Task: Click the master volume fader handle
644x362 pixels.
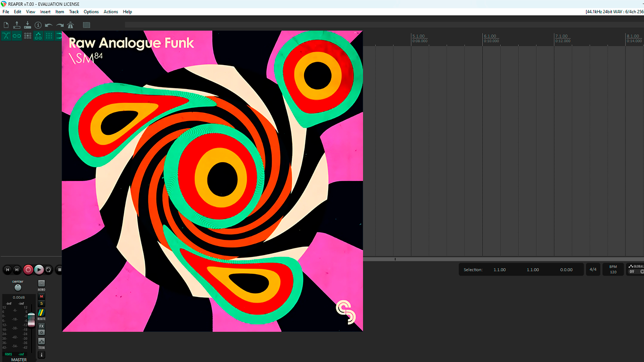Action: coord(31,320)
